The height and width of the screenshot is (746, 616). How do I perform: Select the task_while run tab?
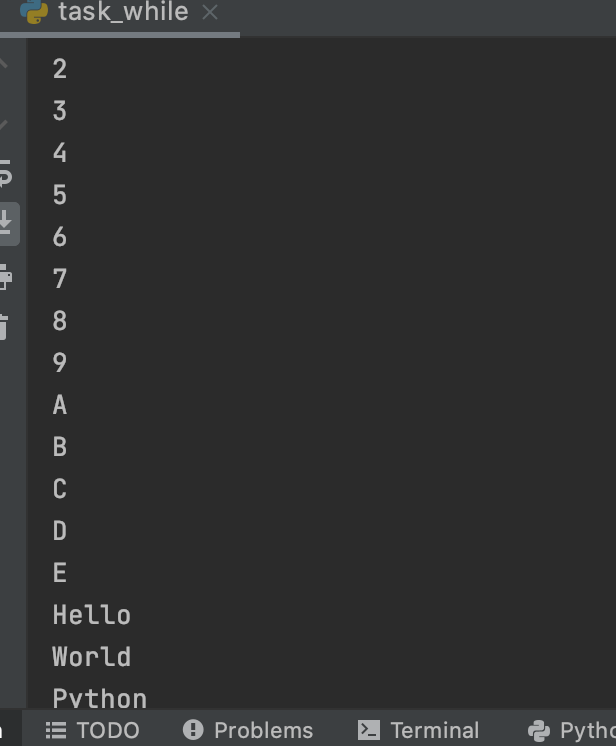click(x=119, y=13)
